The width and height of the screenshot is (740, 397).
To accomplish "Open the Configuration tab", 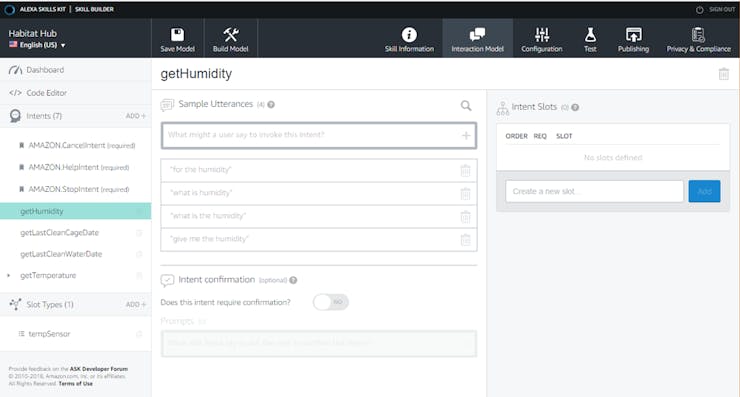I will click(541, 40).
